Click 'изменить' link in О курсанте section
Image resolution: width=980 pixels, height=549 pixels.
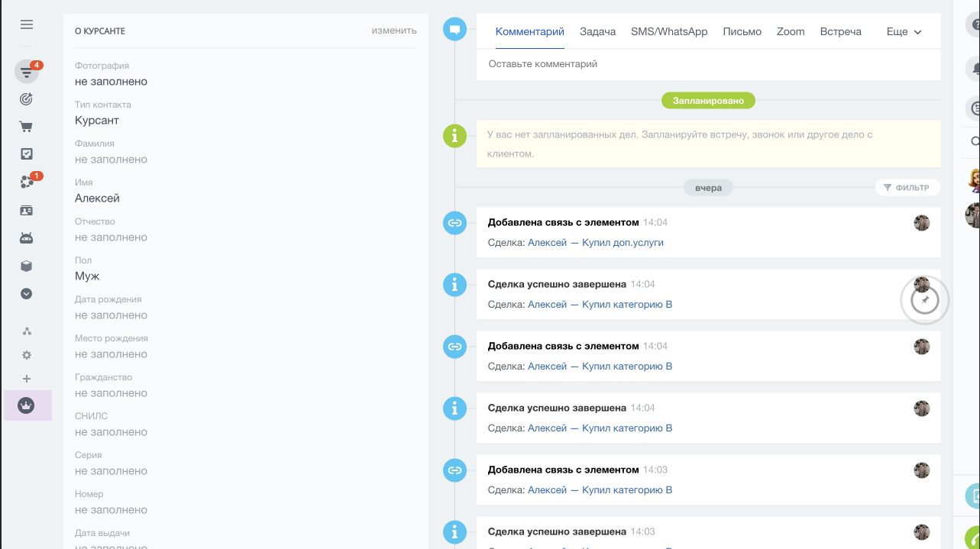[x=394, y=31]
